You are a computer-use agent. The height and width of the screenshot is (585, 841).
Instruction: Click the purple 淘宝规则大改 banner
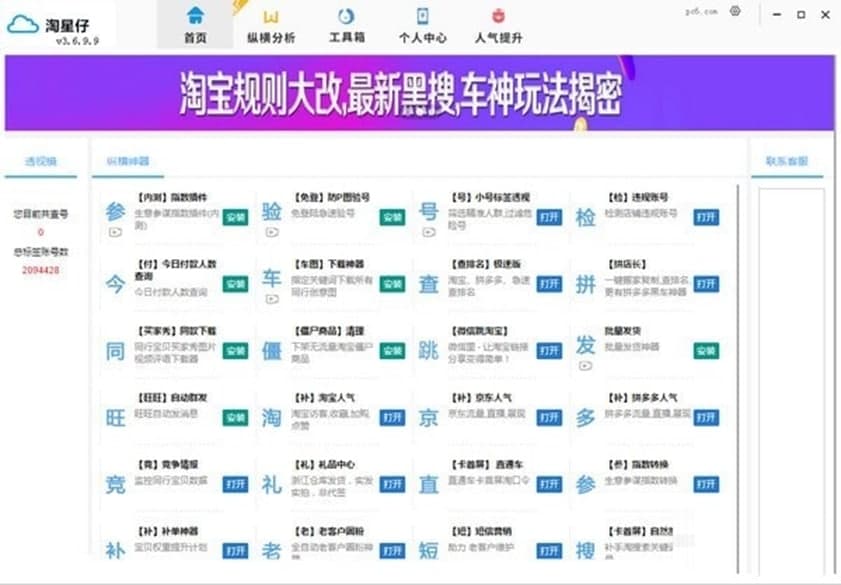pyautogui.click(x=419, y=93)
